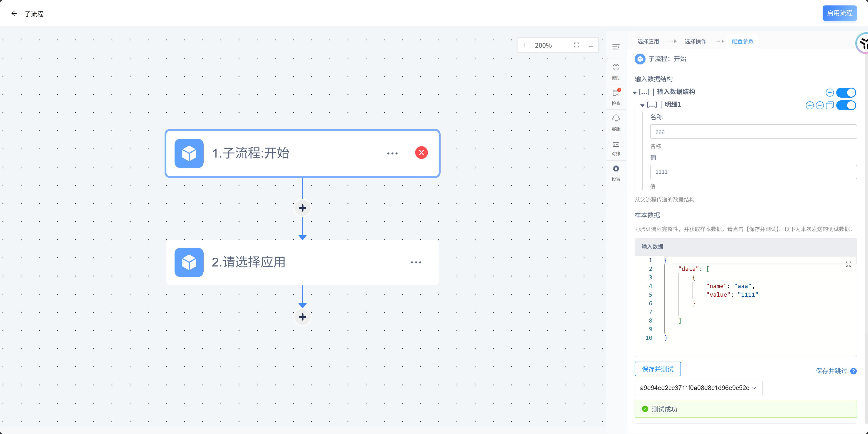
Task: Toggle off the 明细1 switch
Action: pyautogui.click(x=846, y=106)
